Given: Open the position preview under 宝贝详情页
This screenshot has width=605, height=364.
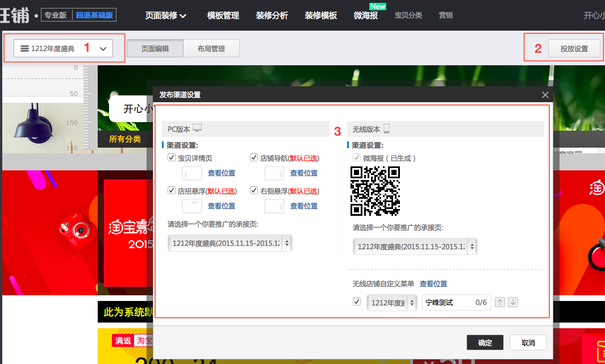Looking at the screenshot, I should click(x=221, y=173).
